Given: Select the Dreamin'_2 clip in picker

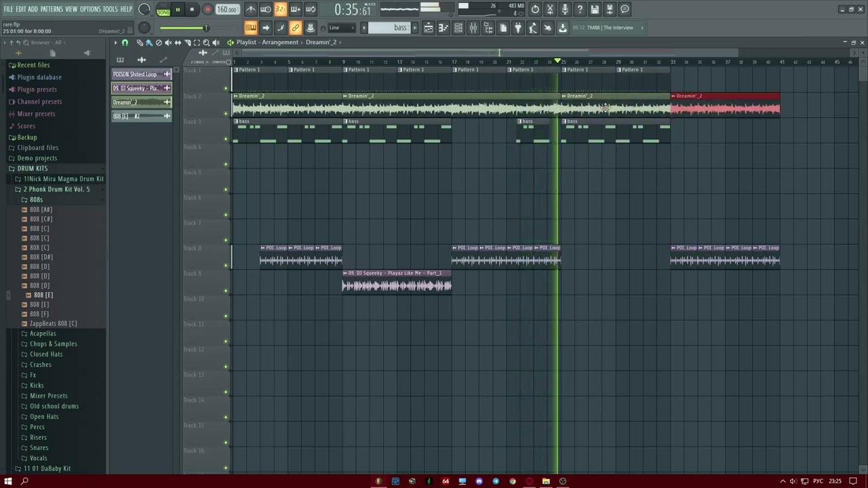Looking at the screenshot, I should tap(141, 102).
